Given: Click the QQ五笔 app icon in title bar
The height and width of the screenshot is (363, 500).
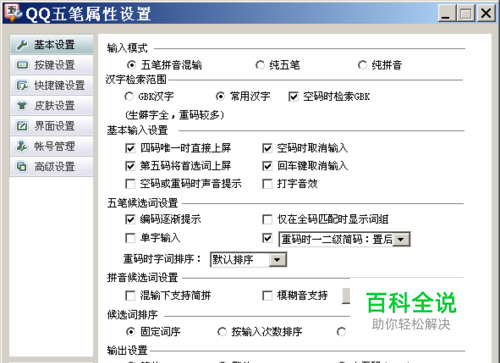Looking at the screenshot, I should tap(13, 13).
